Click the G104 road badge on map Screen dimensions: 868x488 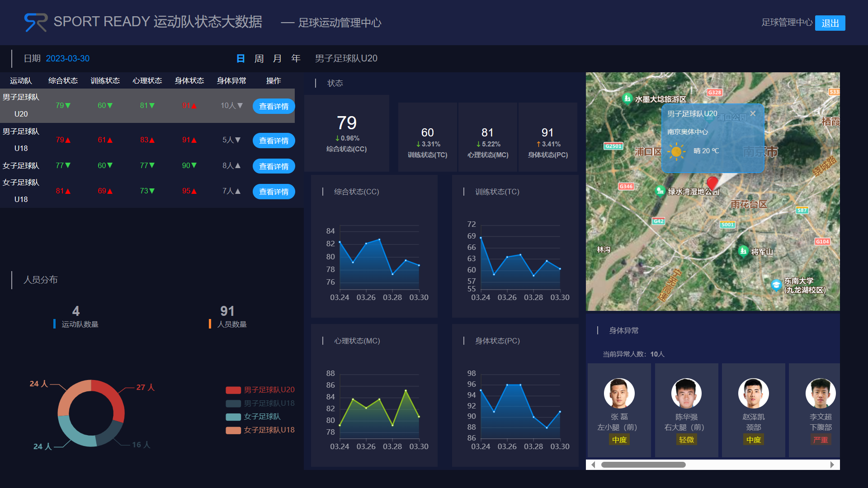point(822,242)
